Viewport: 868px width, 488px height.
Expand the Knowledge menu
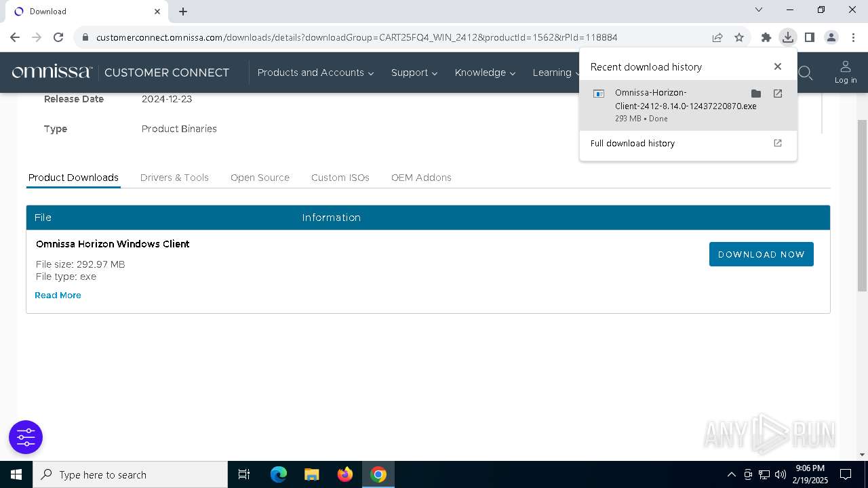tap(485, 73)
